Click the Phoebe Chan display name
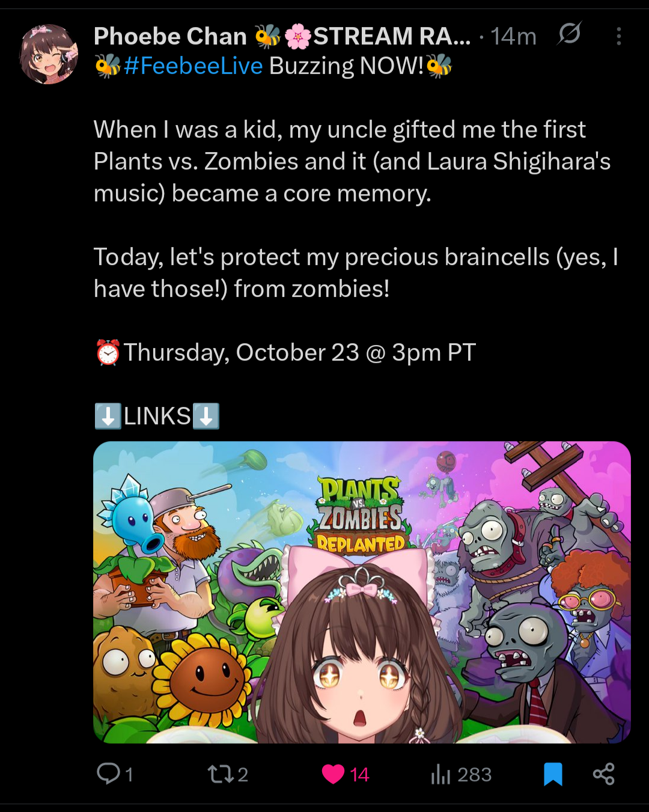This screenshot has width=649, height=812. (170, 37)
